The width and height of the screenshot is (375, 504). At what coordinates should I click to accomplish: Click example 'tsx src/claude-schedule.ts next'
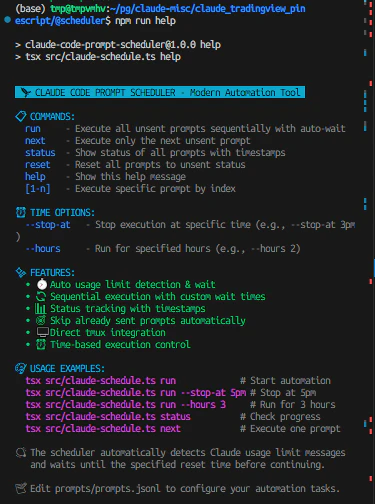coord(103,429)
